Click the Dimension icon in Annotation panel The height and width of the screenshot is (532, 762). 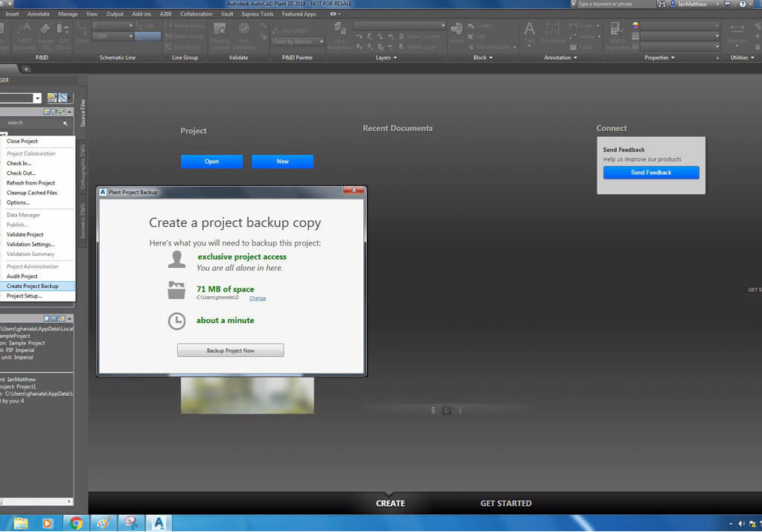553,30
